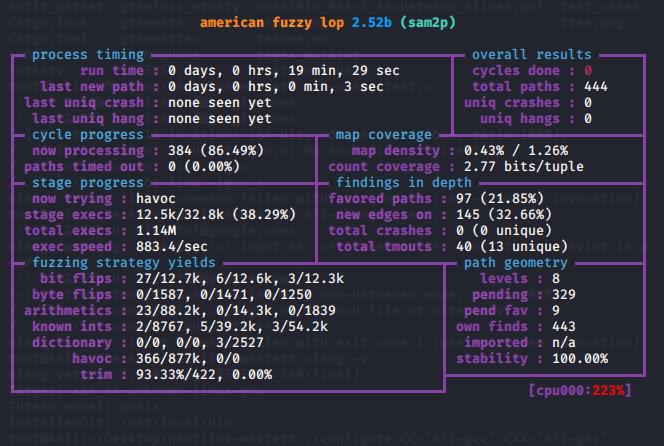Click imported value n/a
Viewport: 664px width, 446px height.
(564, 343)
